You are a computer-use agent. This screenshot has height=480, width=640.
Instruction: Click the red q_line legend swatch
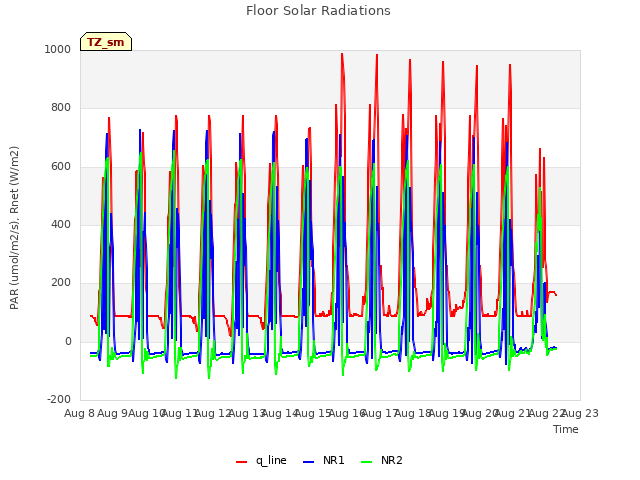point(242,462)
